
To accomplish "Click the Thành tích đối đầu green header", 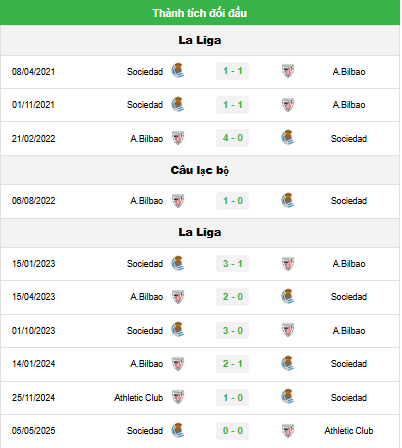I will [200, 13].
